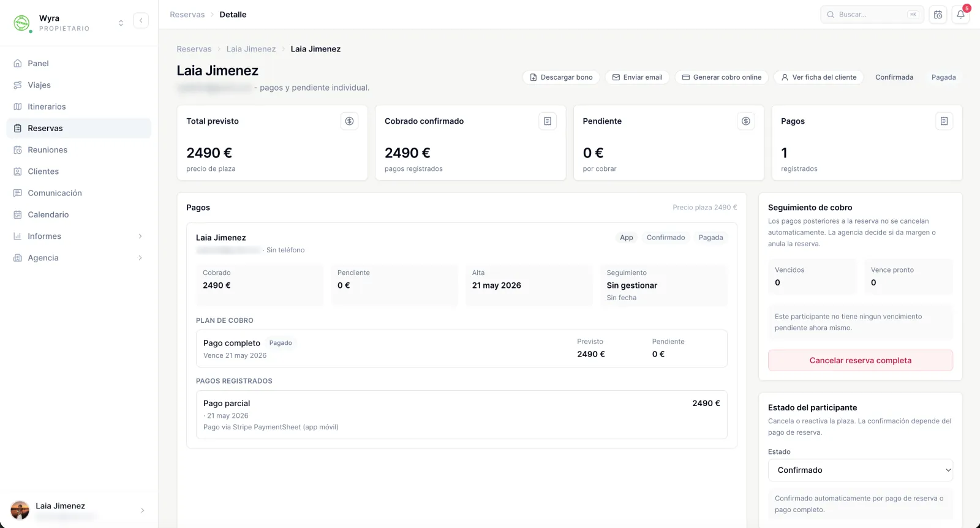Click the App tag on participant
This screenshot has width=980, height=528.
click(627, 238)
